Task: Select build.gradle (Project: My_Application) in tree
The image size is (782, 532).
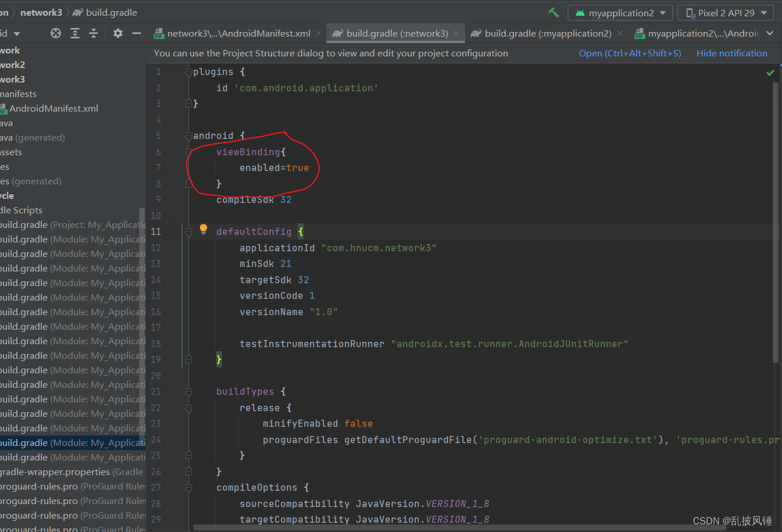Action: pyautogui.click(x=73, y=224)
